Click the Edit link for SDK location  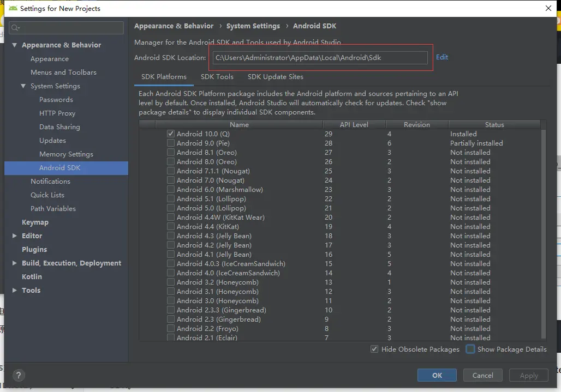(x=442, y=57)
